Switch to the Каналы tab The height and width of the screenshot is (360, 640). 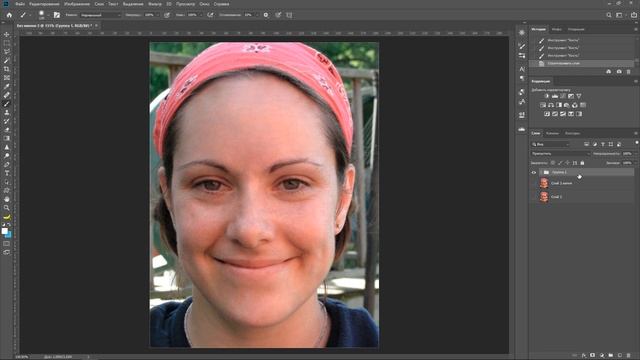[x=552, y=133]
